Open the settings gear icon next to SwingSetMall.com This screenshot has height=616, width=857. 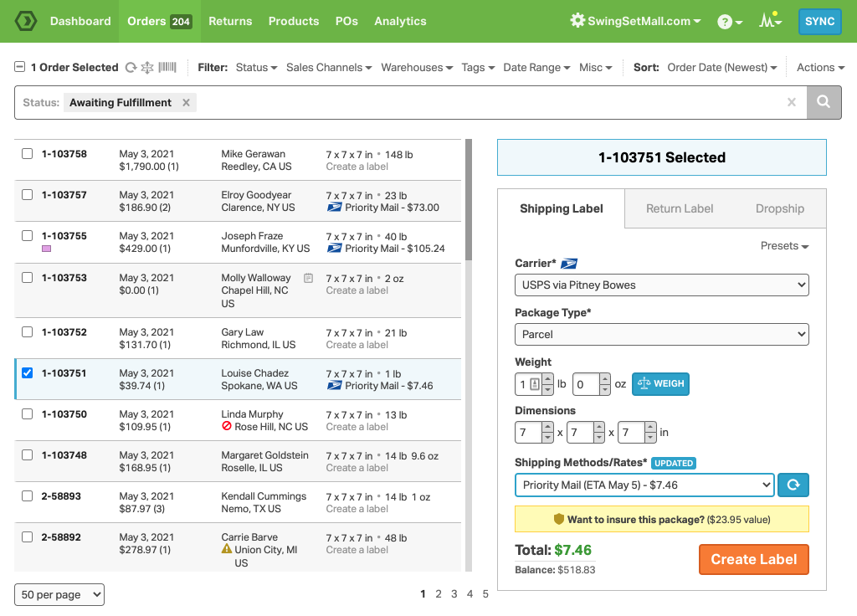click(x=577, y=21)
